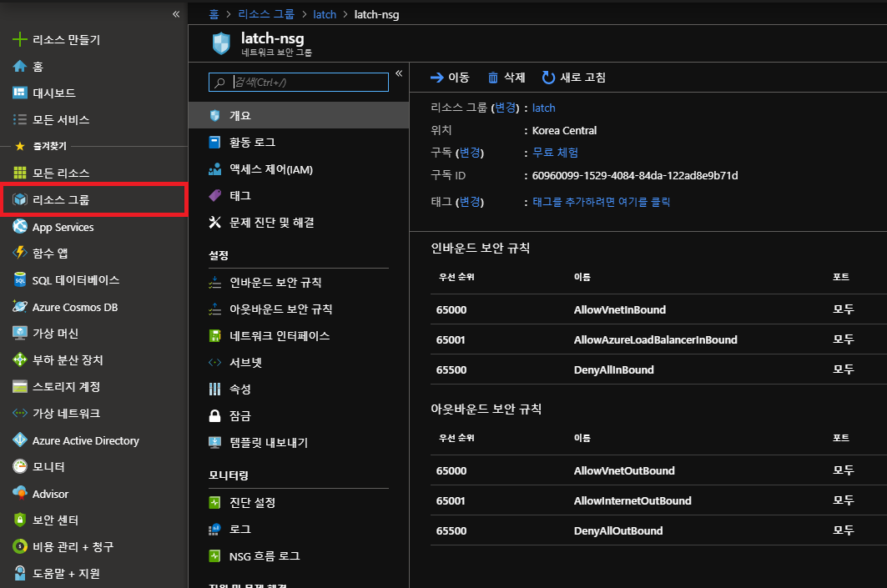Open the 무료 체험 subscription link

(x=555, y=152)
